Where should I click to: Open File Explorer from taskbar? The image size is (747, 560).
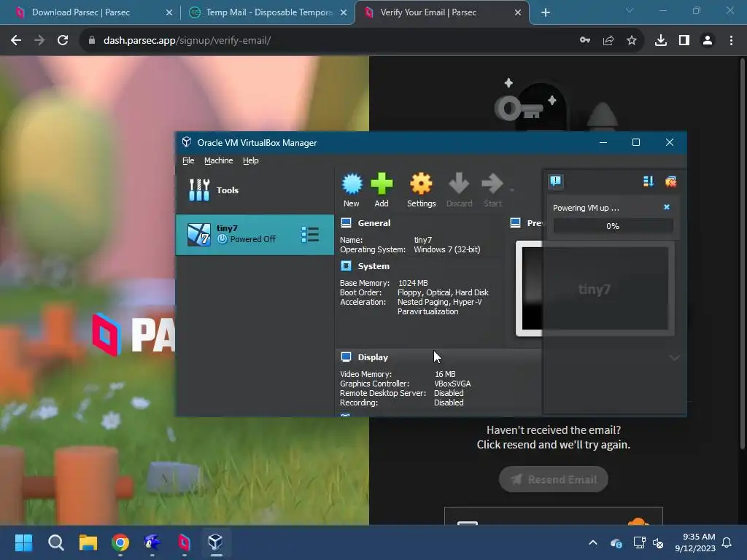pyautogui.click(x=88, y=542)
